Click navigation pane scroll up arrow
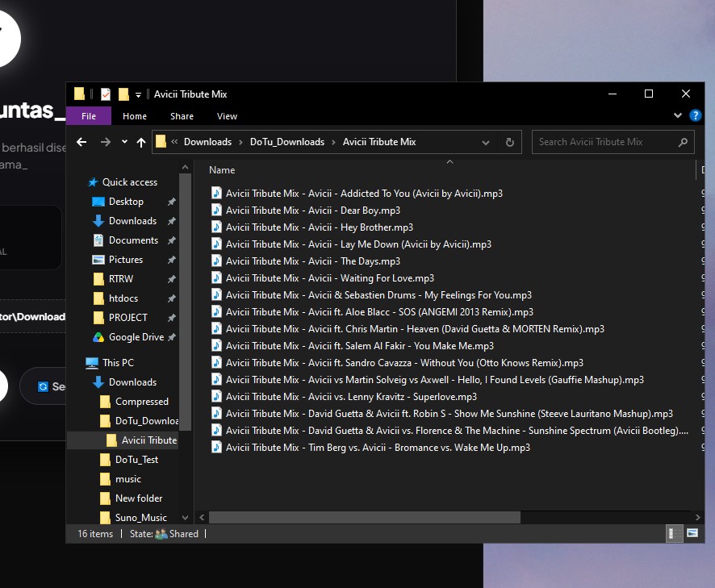The height and width of the screenshot is (588, 715). (x=185, y=168)
